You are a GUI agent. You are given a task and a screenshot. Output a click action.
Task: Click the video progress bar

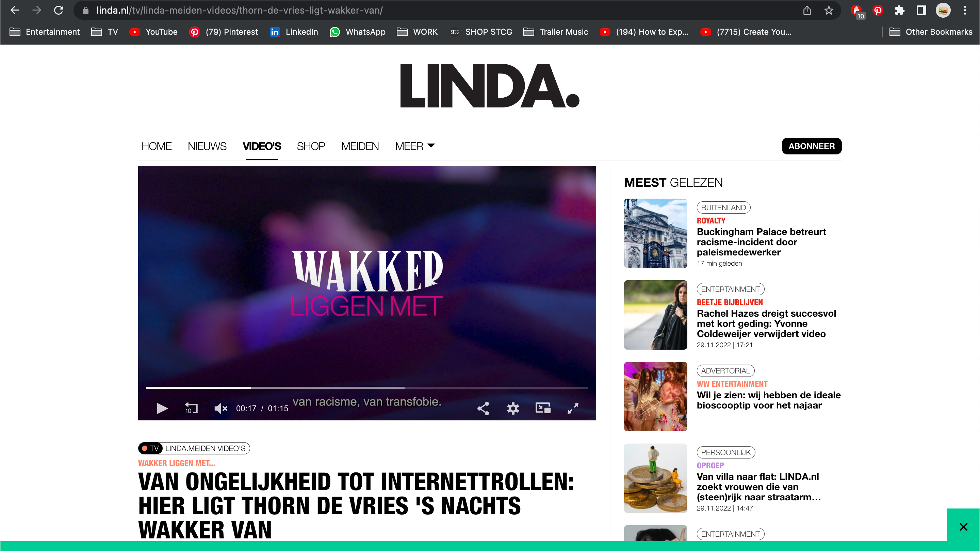367,387
